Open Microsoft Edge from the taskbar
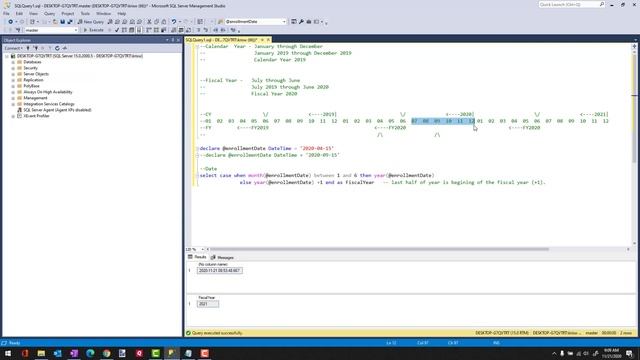 [x=90, y=353]
